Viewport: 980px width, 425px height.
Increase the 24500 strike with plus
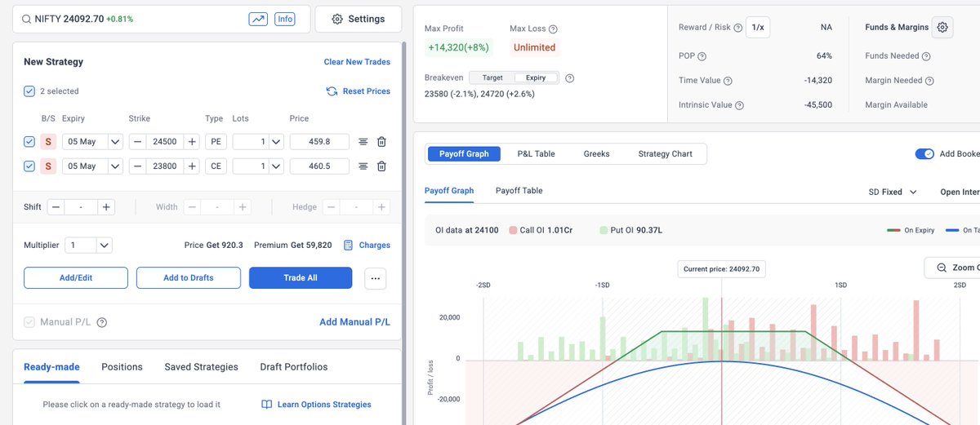pyautogui.click(x=191, y=142)
